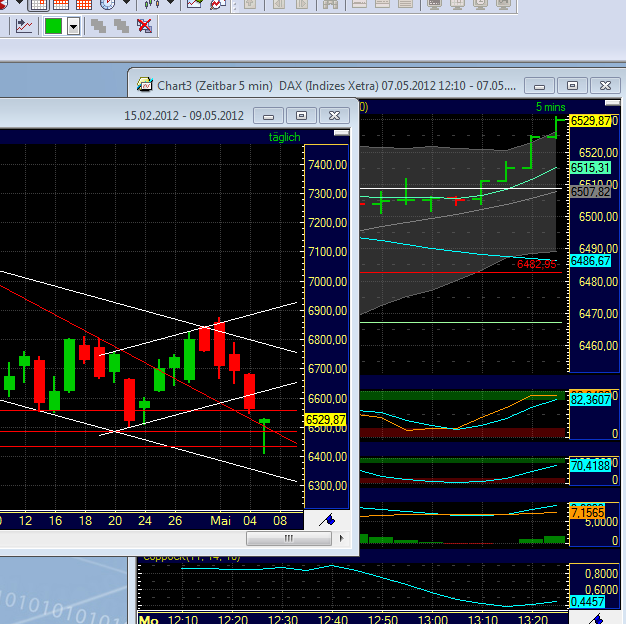The image size is (626, 624).
Task: Click the 6460,00 axis label in Chart3
Action: (598, 345)
